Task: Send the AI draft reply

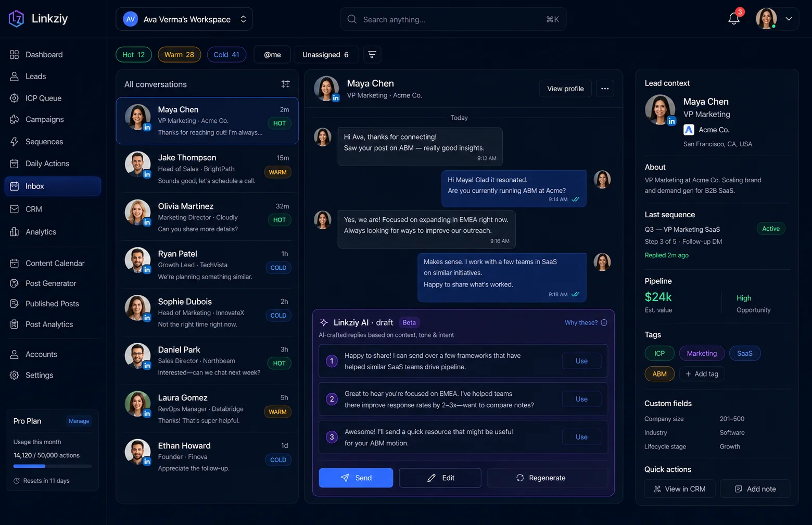Action: point(356,478)
